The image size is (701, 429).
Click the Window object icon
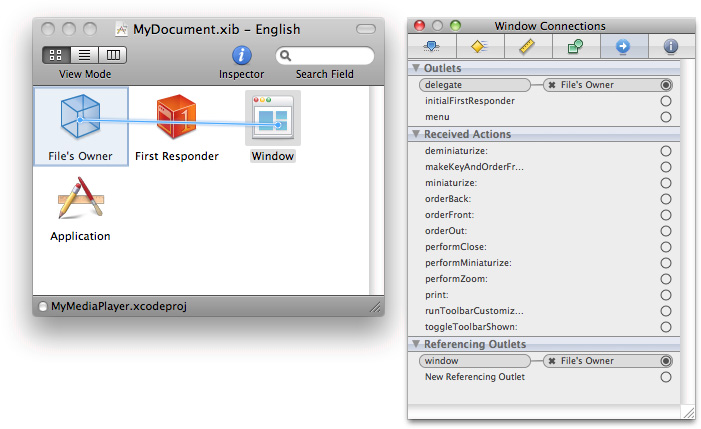coord(272,118)
